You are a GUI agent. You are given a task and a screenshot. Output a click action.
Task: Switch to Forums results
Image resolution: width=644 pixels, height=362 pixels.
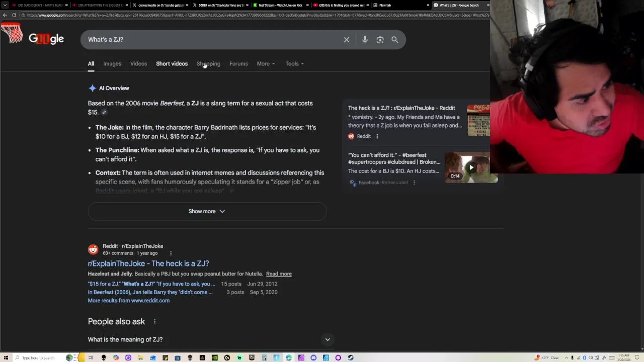click(x=238, y=64)
